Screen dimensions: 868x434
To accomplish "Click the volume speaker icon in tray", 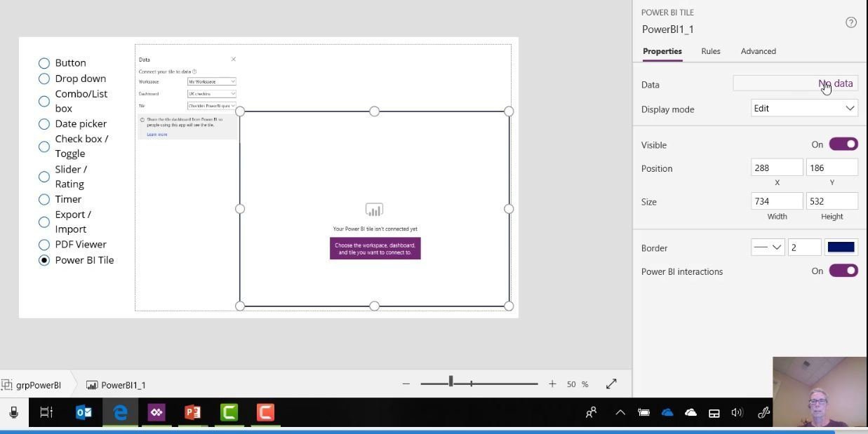I will click(x=737, y=412).
